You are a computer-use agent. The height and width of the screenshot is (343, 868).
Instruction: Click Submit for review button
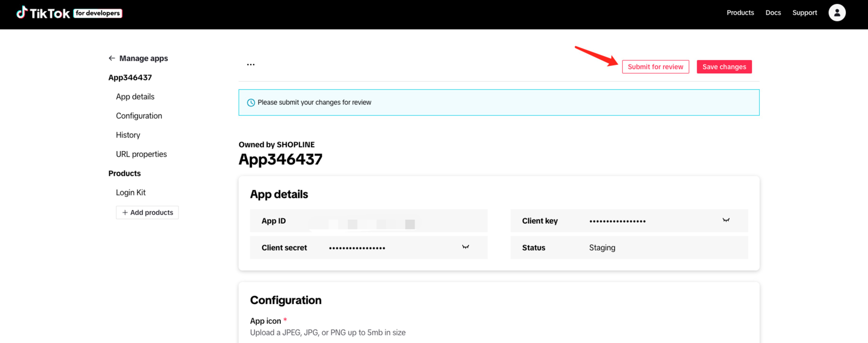point(656,67)
